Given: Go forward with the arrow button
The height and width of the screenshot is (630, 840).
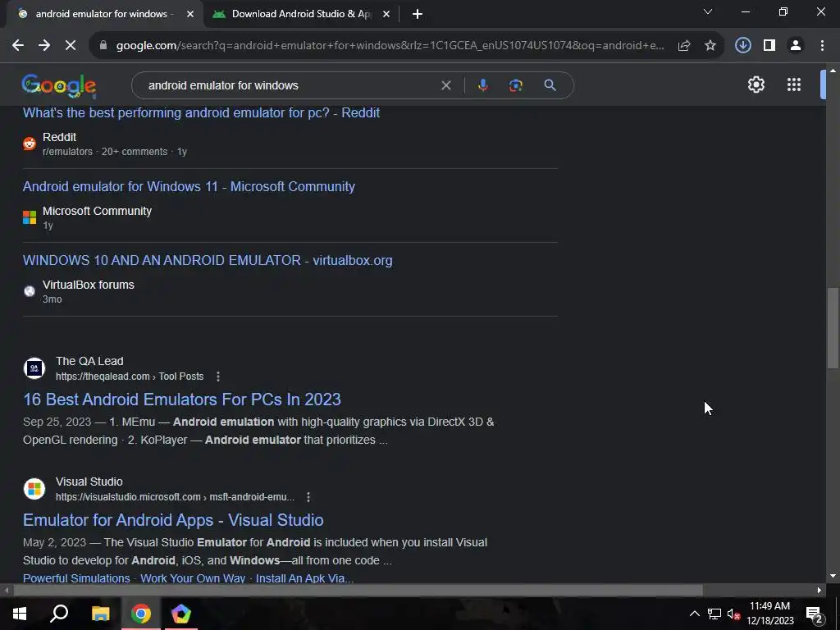Looking at the screenshot, I should tap(44, 46).
